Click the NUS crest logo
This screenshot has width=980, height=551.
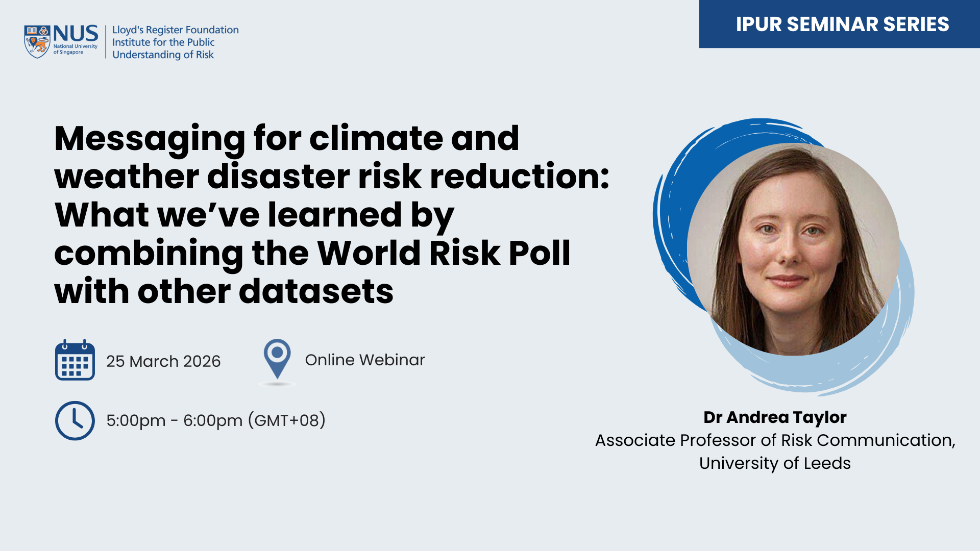tap(37, 41)
